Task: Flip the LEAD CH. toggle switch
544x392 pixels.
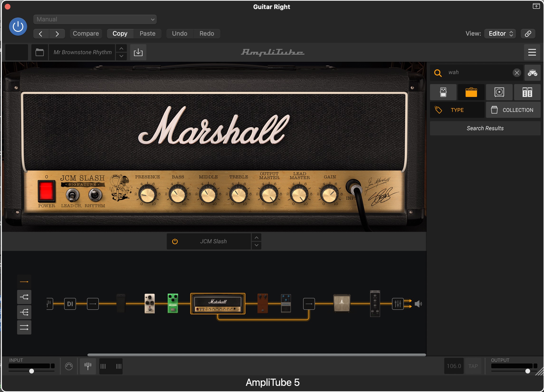Action: (x=72, y=195)
